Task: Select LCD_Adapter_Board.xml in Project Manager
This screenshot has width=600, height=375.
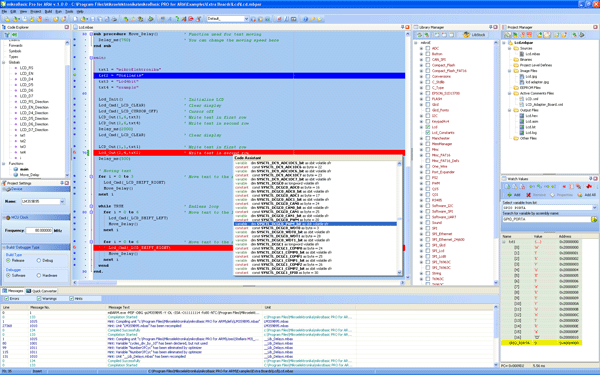Action: [x=544, y=104]
